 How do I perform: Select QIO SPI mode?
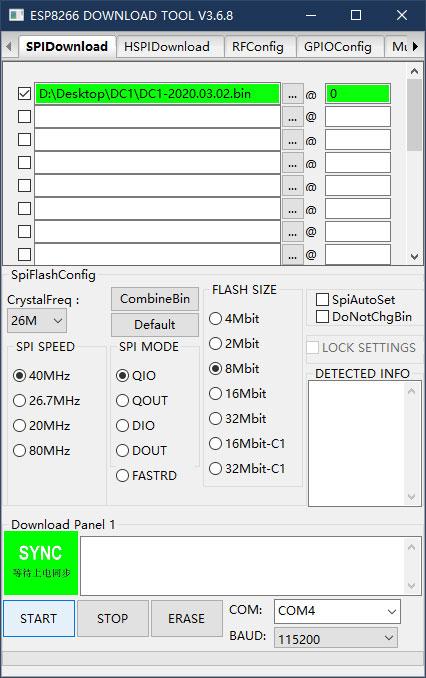click(122, 375)
